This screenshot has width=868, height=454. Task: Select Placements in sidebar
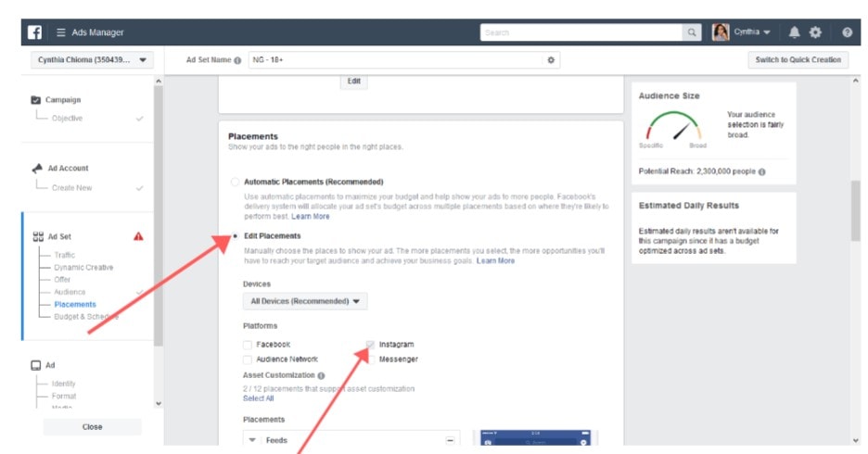(x=75, y=304)
